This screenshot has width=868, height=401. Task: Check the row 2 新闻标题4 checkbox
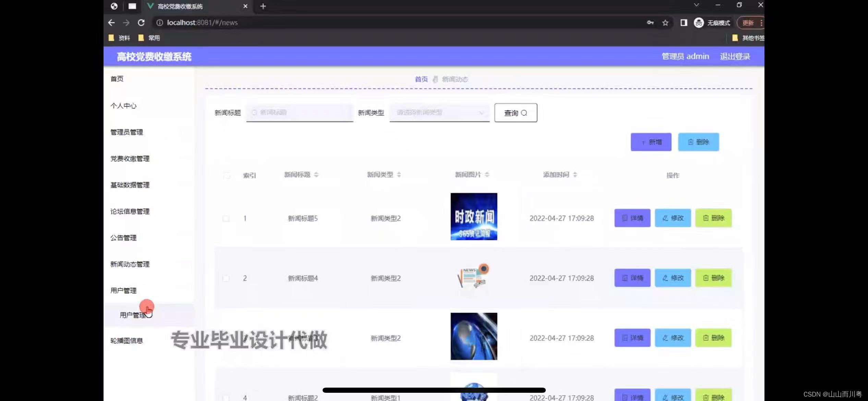point(226,278)
